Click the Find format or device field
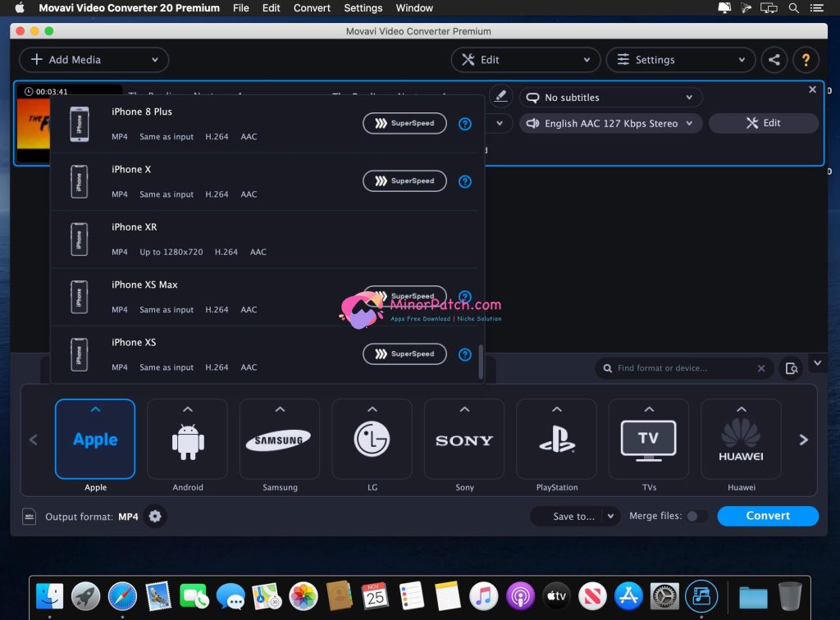The height and width of the screenshot is (620, 840). coord(683,368)
